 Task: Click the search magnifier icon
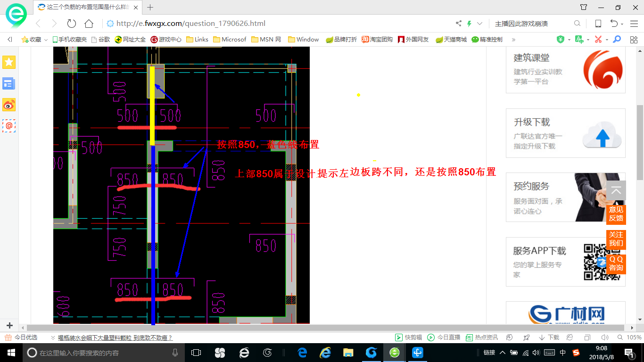point(577,24)
